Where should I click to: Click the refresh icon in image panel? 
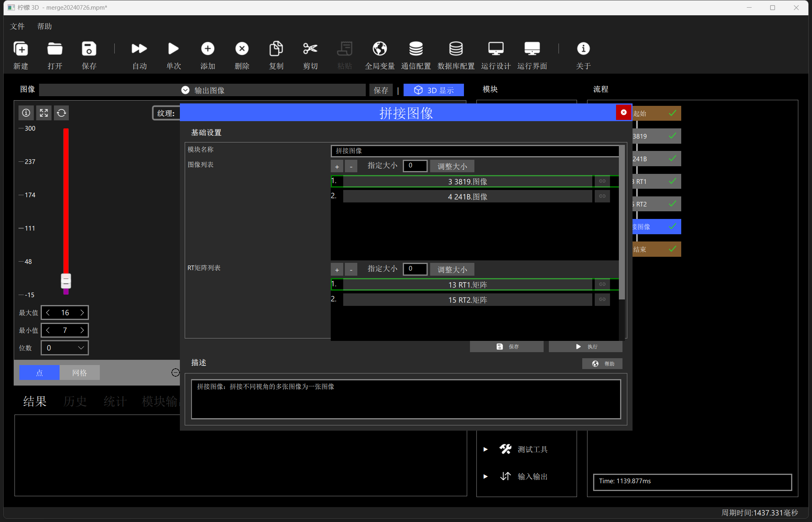(x=62, y=113)
